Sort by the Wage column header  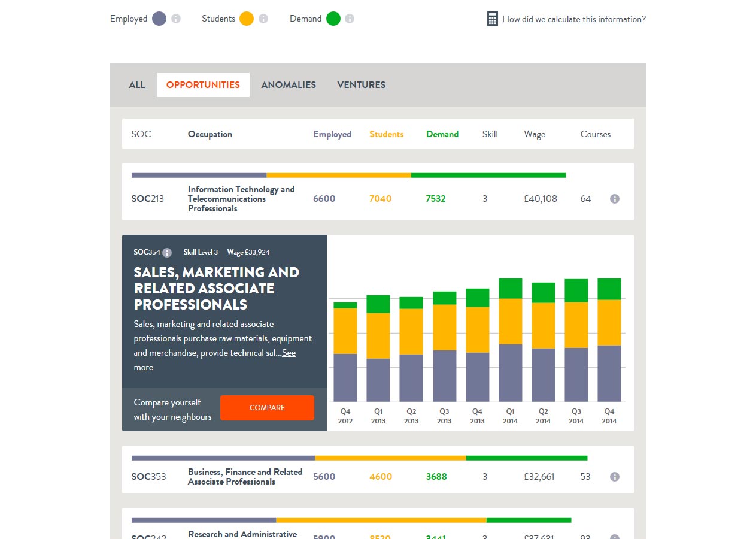point(534,134)
